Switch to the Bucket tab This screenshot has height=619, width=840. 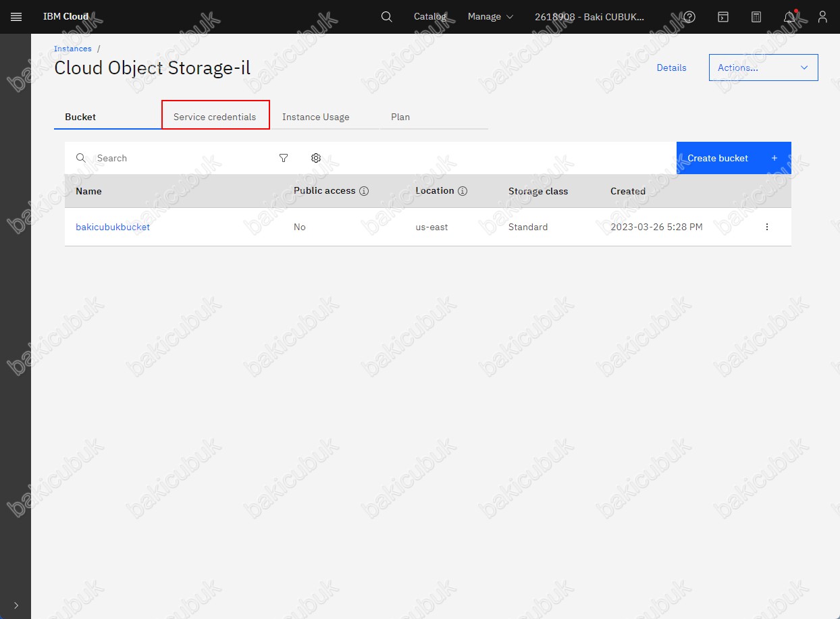(107, 117)
